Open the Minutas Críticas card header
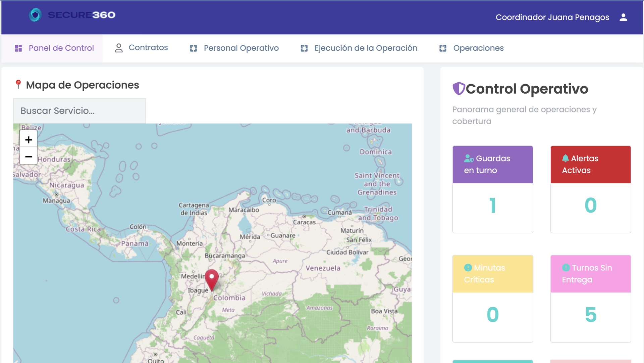The height and width of the screenshot is (363, 644). point(493,274)
